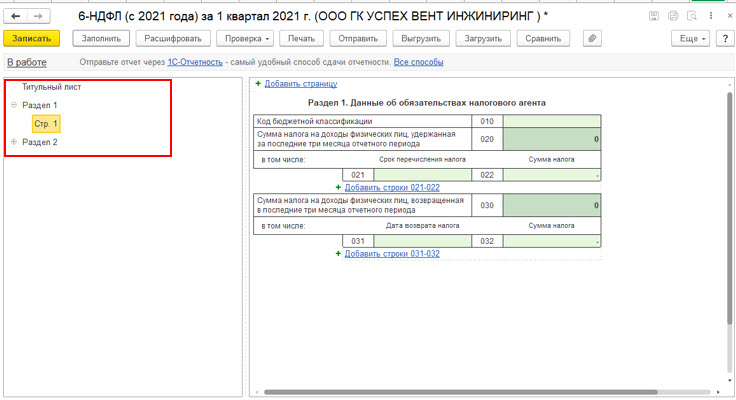
Task: Open the В работе status link
Action: [27, 62]
